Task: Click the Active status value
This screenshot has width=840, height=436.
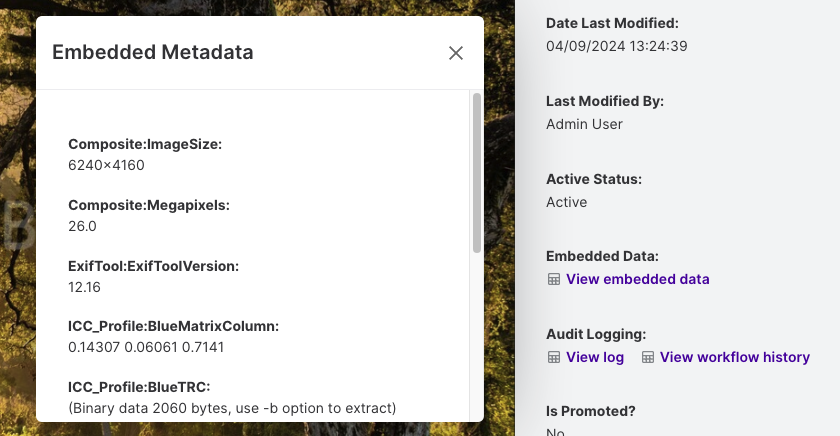Action: (x=567, y=202)
